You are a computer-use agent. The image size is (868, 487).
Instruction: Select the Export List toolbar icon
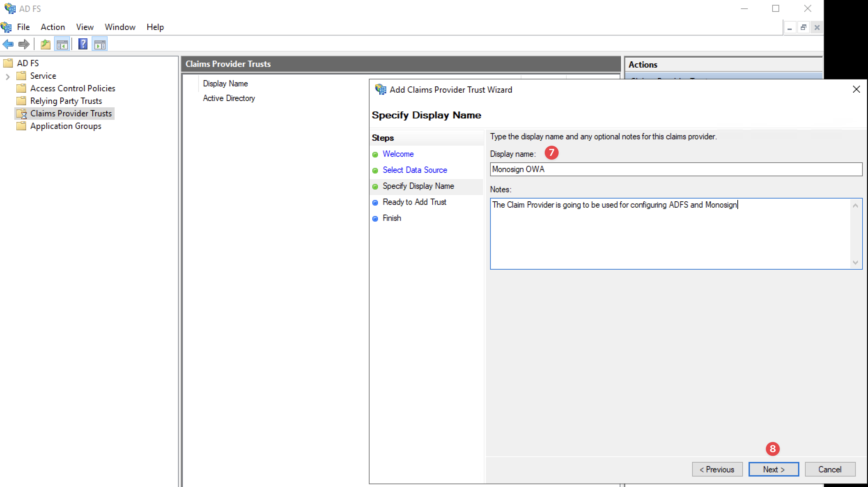point(45,44)
